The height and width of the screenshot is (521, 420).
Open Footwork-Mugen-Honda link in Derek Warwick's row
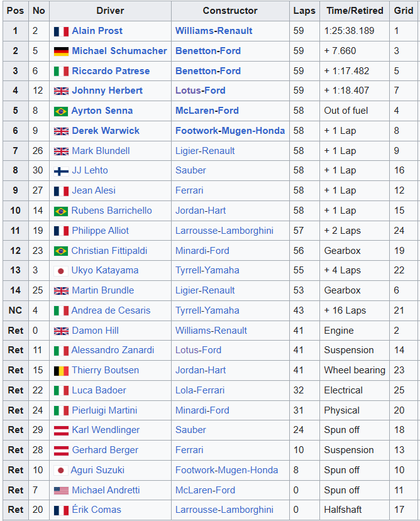(230, 131)
